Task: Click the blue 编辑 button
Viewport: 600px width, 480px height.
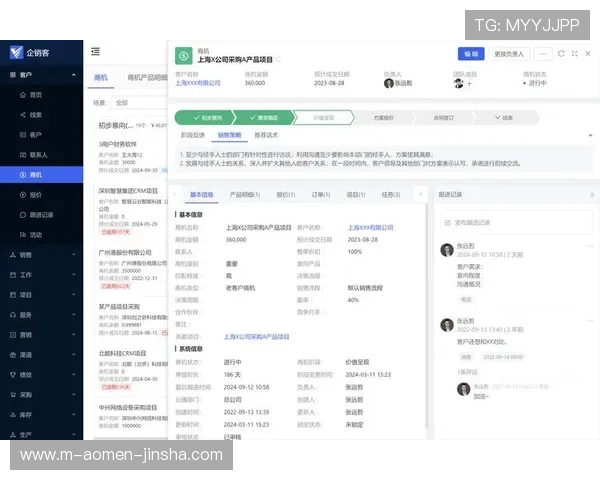Action: point(471,54)
